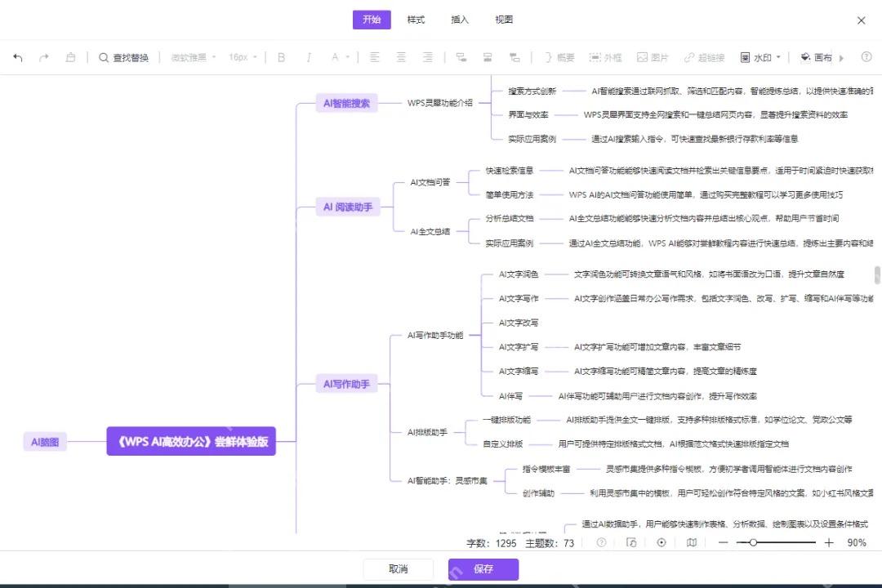Select the 一键排版功能 node
Image resolution: width=882 pixels, height=588 pixels.
tap(507, 420)
